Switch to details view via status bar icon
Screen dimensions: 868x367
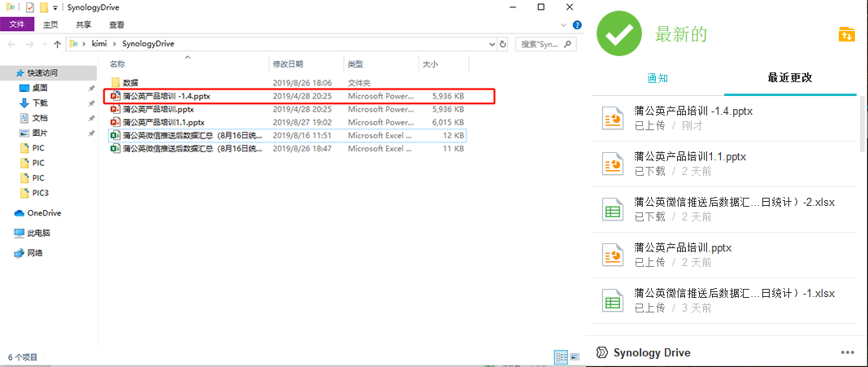tap(561, 356)
